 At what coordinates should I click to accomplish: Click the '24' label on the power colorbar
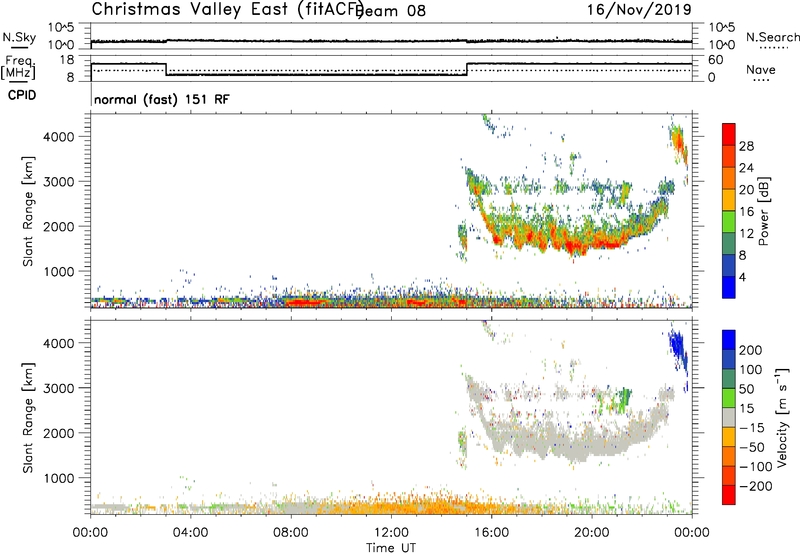[x=746, y=168]
